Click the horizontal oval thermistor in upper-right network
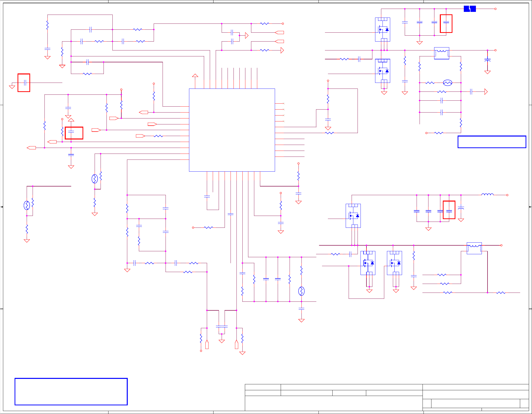 447,83
